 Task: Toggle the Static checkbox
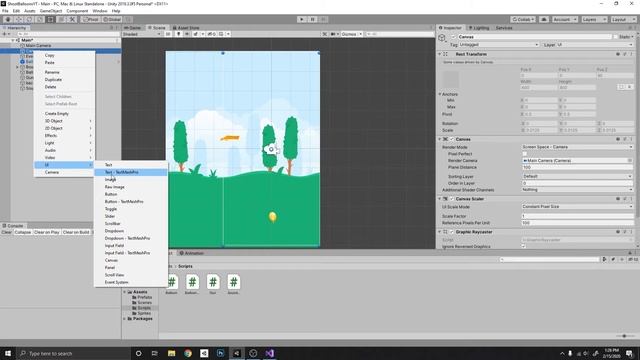tap(615, 37)
